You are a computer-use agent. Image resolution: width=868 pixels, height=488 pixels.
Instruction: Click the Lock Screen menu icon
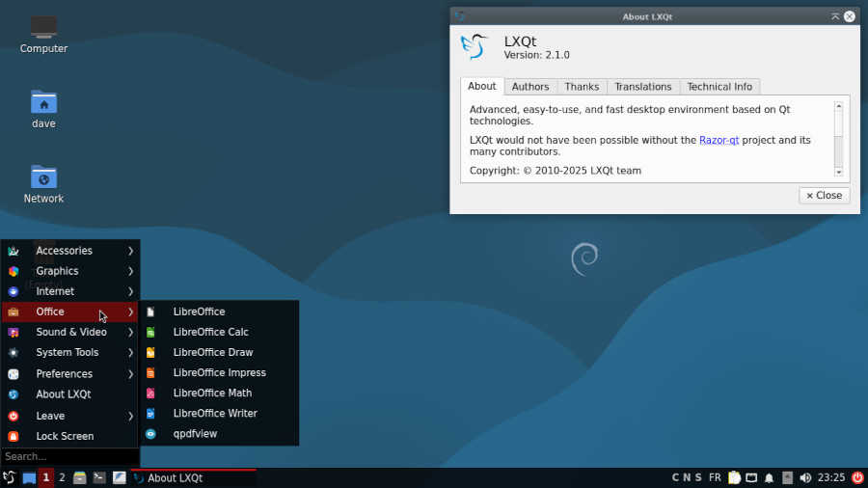tap(14, 437)
